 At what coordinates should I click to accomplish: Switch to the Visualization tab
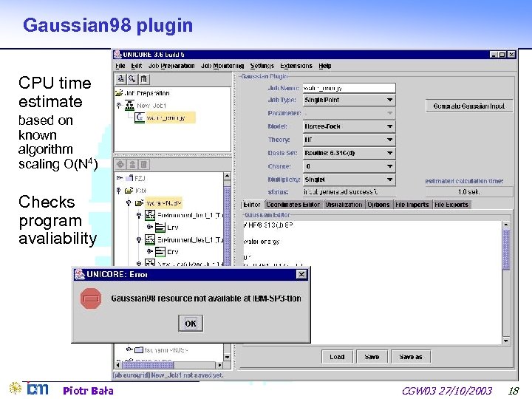click(x=344, y=205)
